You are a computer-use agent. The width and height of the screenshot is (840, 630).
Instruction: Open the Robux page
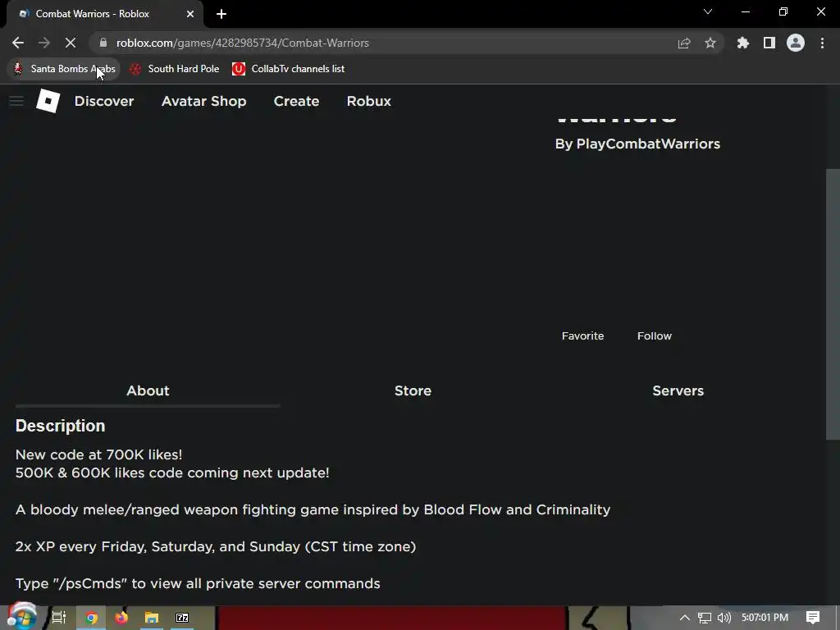[368, 101]
